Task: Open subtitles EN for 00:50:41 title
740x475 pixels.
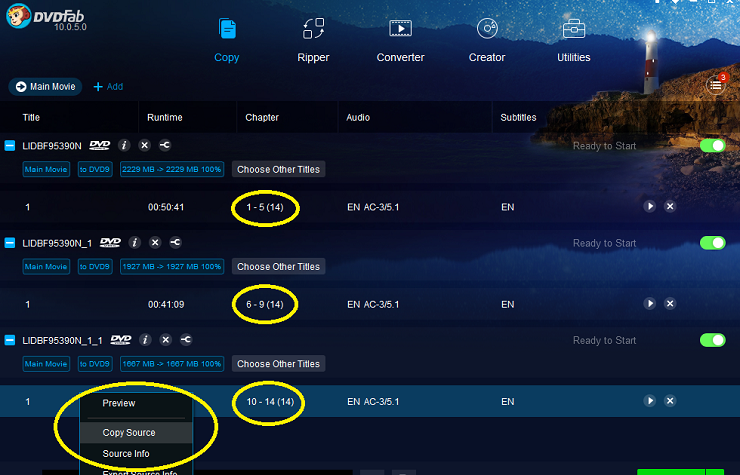Action: point(508,207)
